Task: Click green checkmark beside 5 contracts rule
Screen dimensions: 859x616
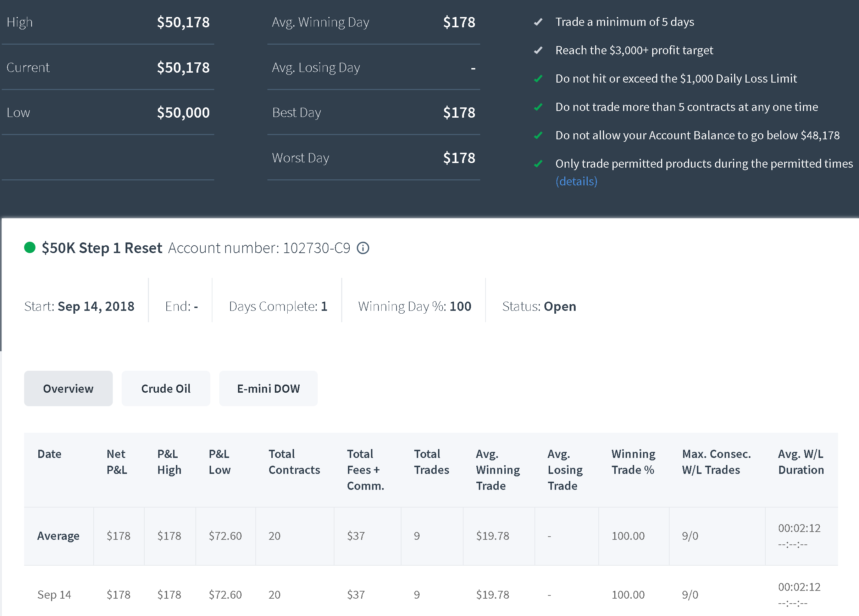Action: 538,107
